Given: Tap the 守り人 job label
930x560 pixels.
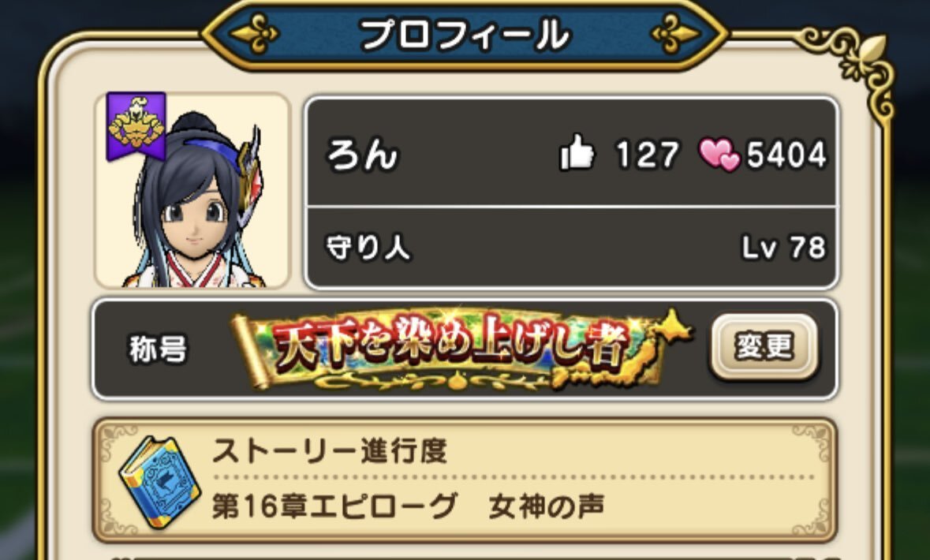Looking at the screenshot, I should click(368, 248).
